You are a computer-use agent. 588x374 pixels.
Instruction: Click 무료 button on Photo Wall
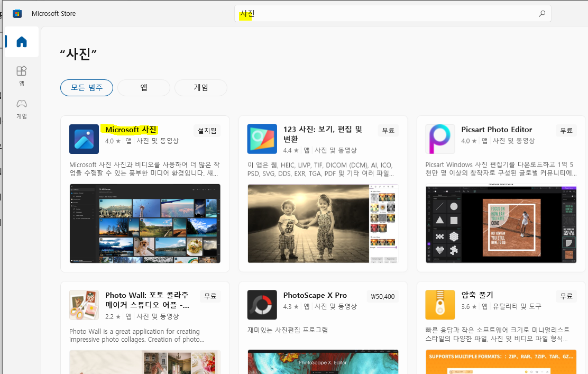pos(210,296)
